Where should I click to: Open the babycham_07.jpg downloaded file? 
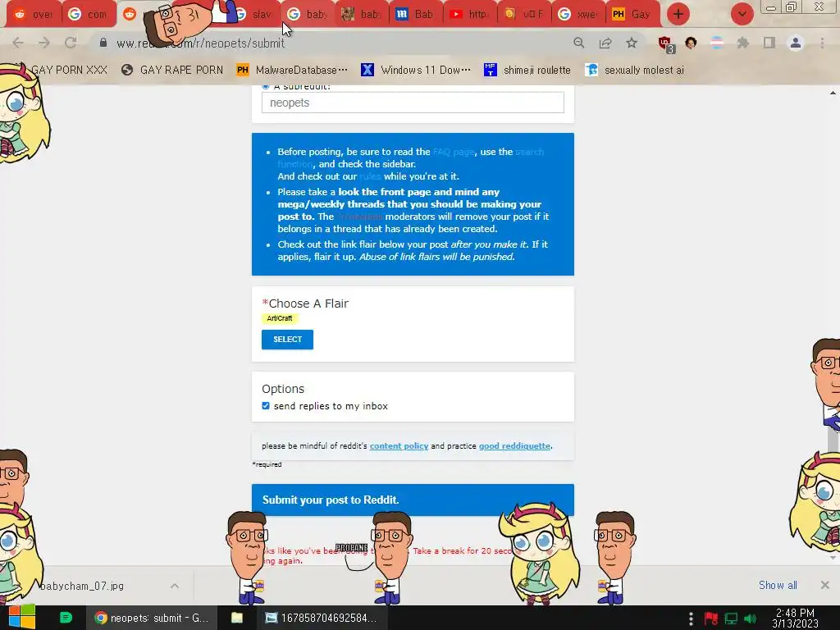point(82,586)
